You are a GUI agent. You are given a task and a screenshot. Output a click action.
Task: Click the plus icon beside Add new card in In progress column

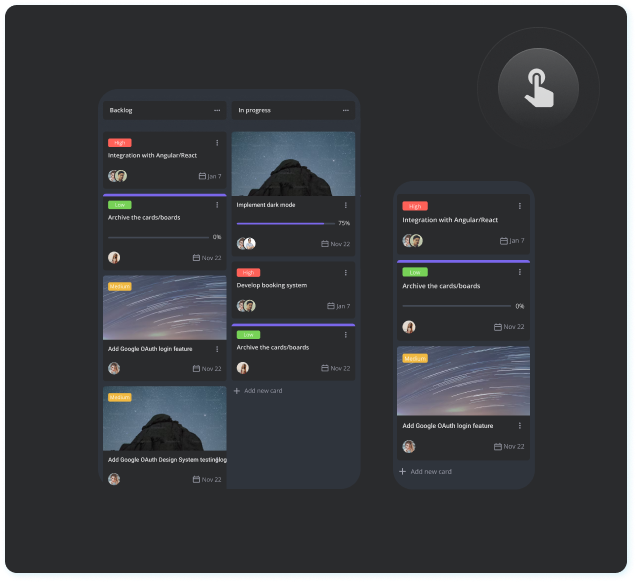pyautogui.click(x=237, y=391)
